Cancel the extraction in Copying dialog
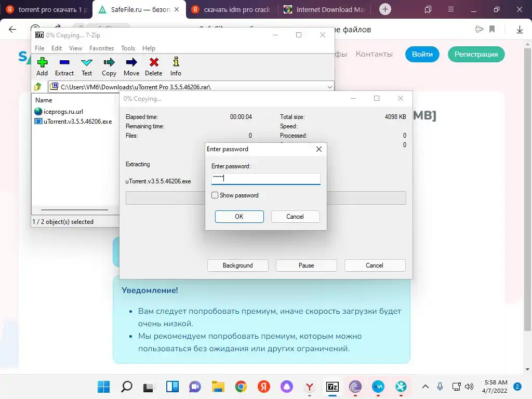532x399 pixels. tap(375, 265)
